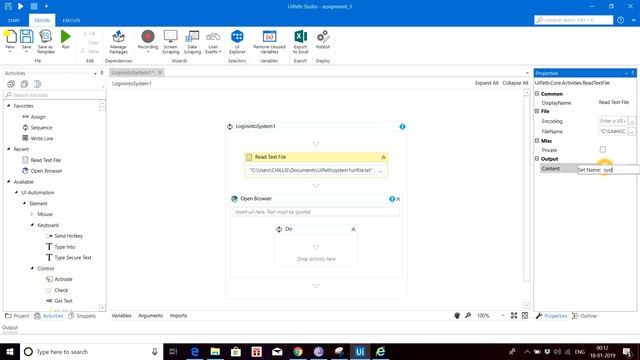
Task: Open the Imports panel
Action: tap(178, 316)
